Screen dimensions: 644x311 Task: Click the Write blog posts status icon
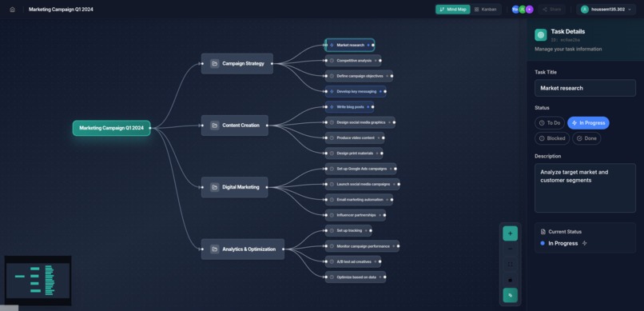point(332,107)
